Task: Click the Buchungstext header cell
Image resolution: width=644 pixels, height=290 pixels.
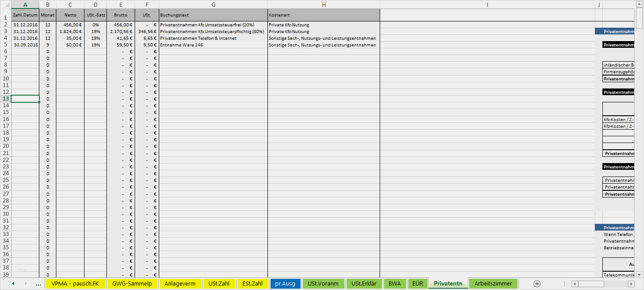Action: pyautogui.click(x=213, y=15)
